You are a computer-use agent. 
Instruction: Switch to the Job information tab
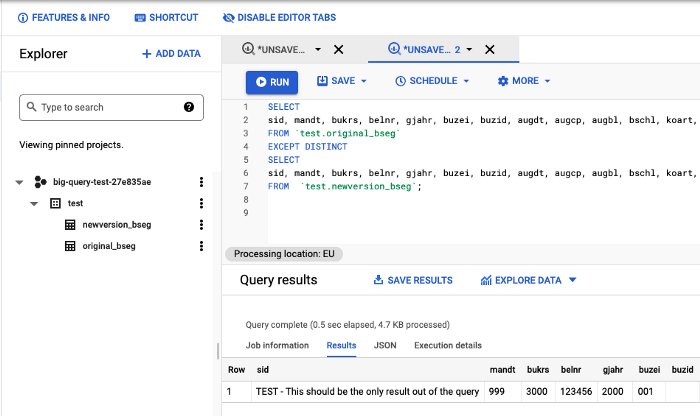(277, 345)
